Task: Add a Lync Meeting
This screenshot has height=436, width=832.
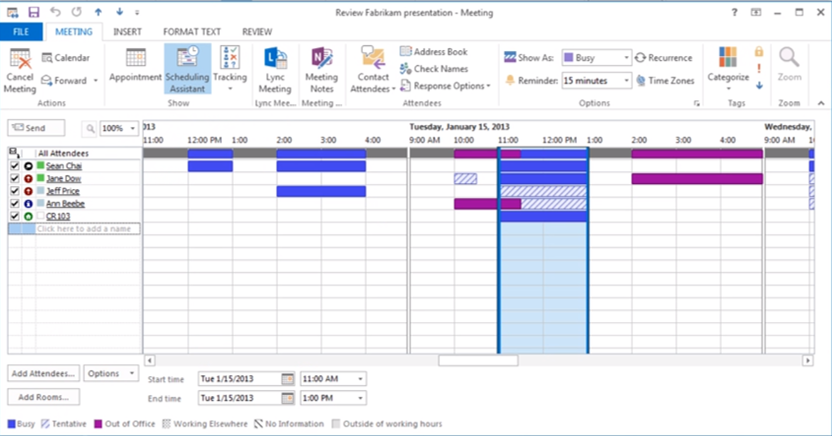Action: (275, 69)
